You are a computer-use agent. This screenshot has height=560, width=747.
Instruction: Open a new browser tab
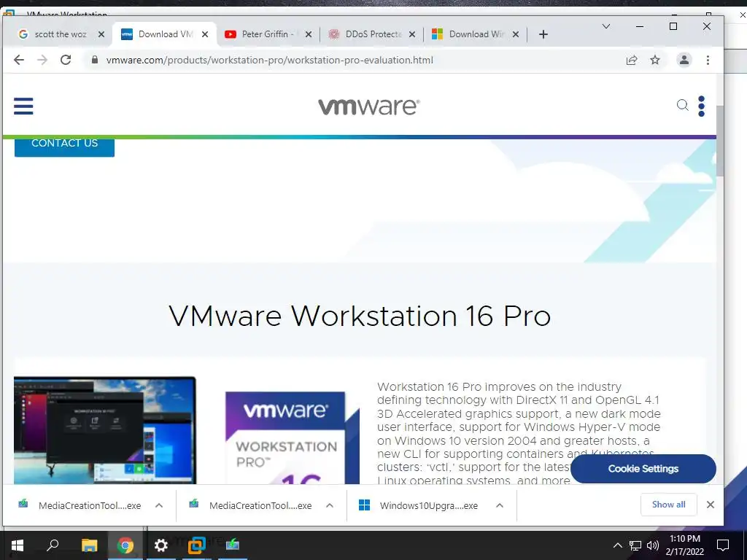[x=543, y=34]
